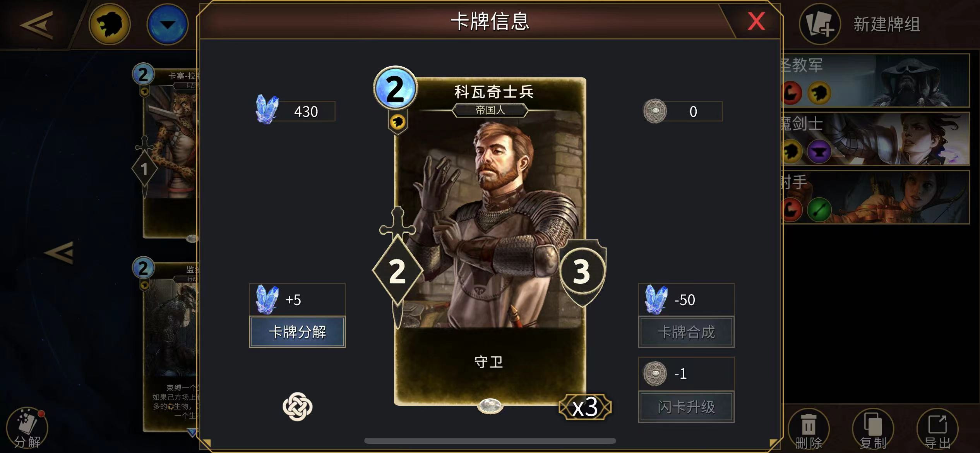980x453 pixels.
Task: Click the horizontal scrollbar under the card
Action: point(490,441)
